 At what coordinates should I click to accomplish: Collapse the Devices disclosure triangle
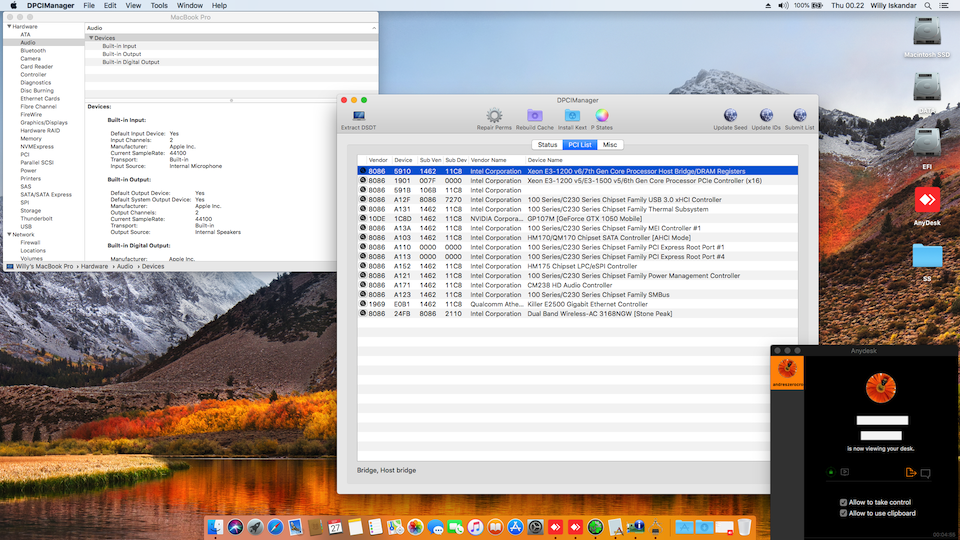[x=91, y=38]
